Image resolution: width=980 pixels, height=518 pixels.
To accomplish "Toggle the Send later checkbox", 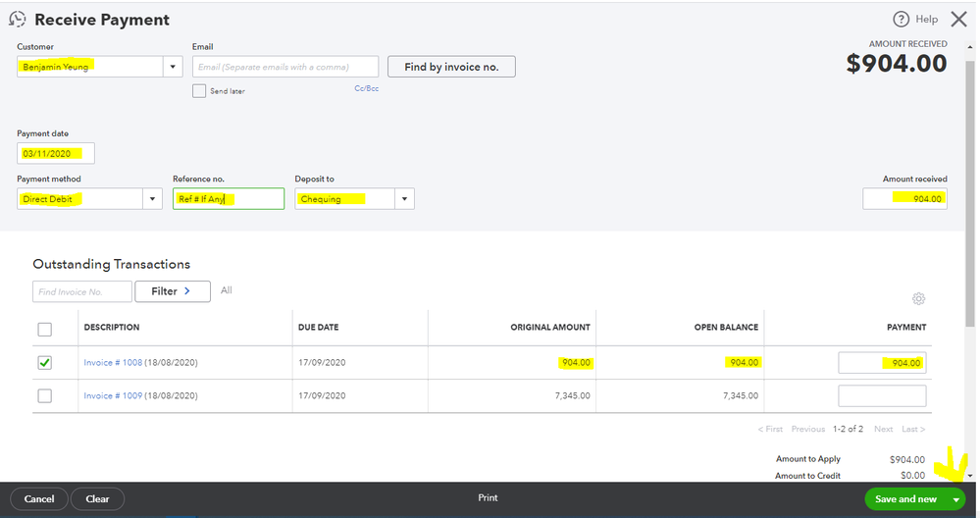I will (199, 91).
